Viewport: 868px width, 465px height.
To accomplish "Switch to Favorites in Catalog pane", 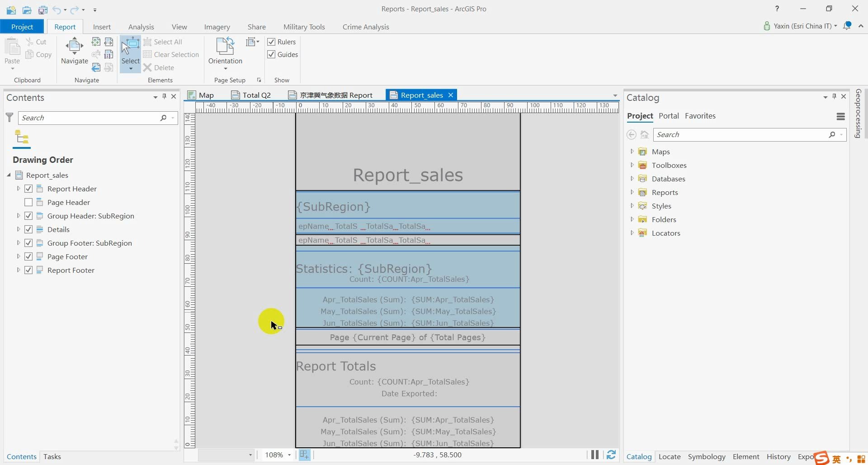I will pyautogui.click(x=700, y=116).
